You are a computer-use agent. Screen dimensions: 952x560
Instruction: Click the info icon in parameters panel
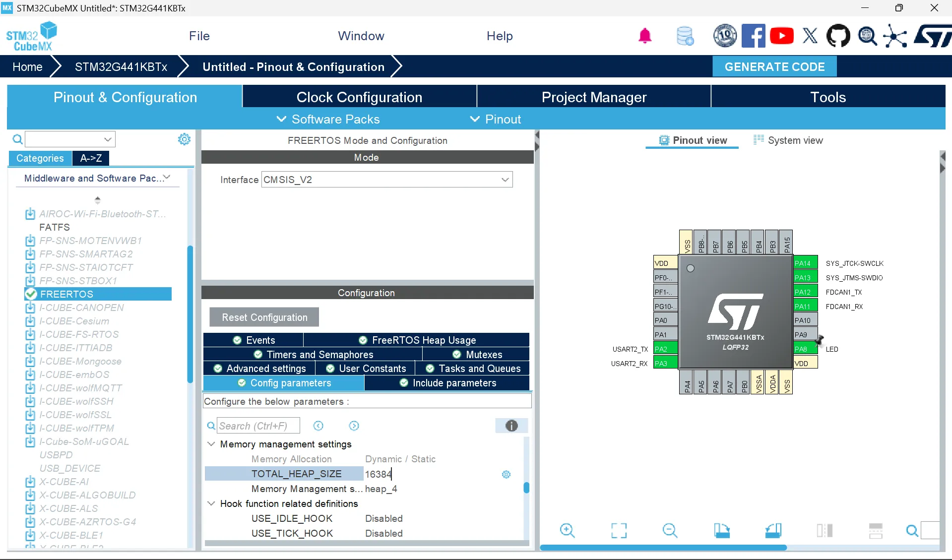[x=511, y=426]
